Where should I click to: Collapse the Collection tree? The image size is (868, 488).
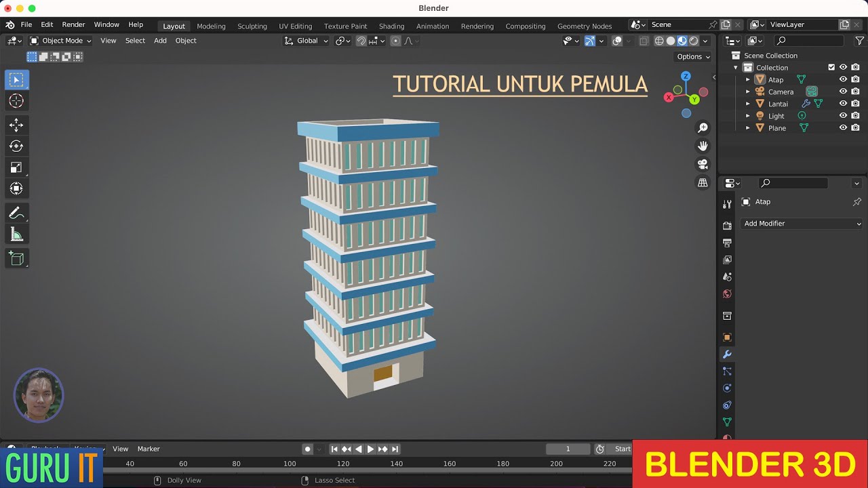pyautogui.click(x=736, y=68)
